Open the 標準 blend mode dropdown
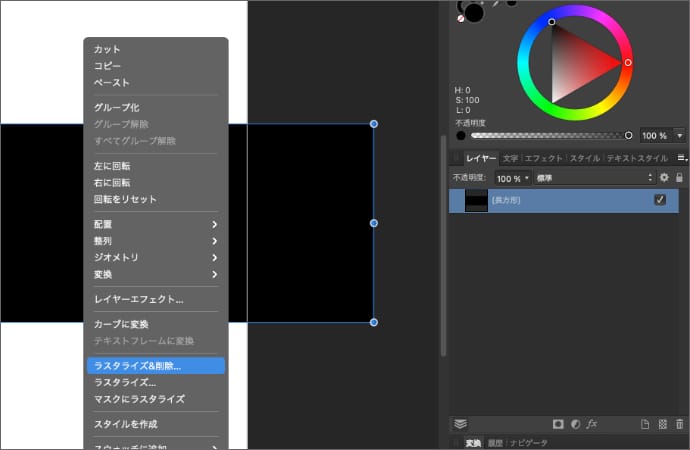Screen dimensions: 690x450 [x=593, y=178]
